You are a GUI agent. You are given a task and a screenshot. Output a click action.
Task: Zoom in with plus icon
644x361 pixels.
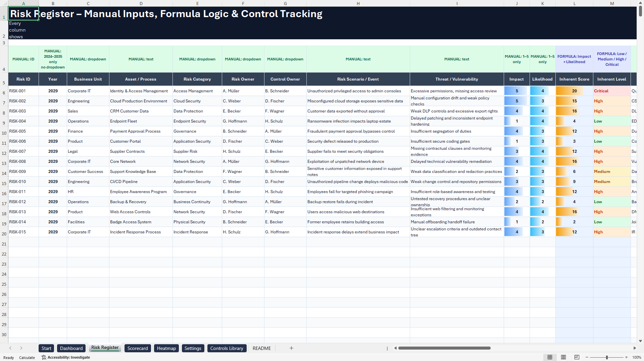626,357
